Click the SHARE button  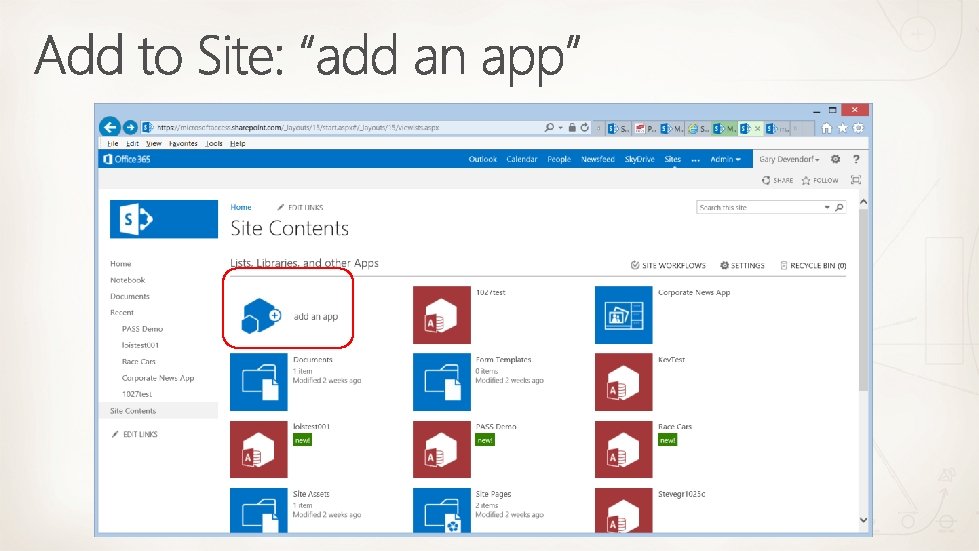pyautogui.click(x=777, y=180)
